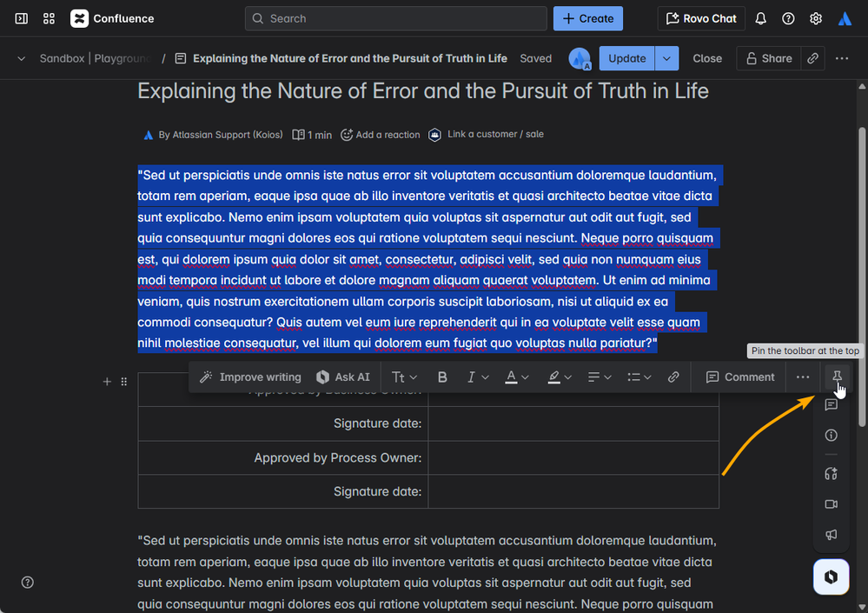868x613 pixels.
Task: Open the text alignment options
Action: [x=599, y=377]
